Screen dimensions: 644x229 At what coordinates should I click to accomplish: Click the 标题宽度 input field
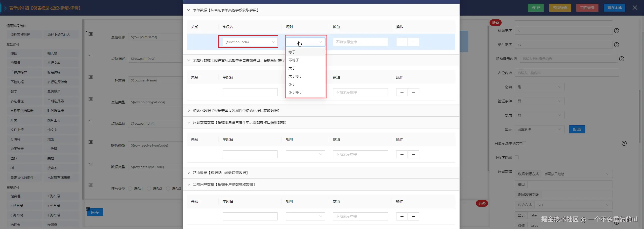[x=563, y=31]
